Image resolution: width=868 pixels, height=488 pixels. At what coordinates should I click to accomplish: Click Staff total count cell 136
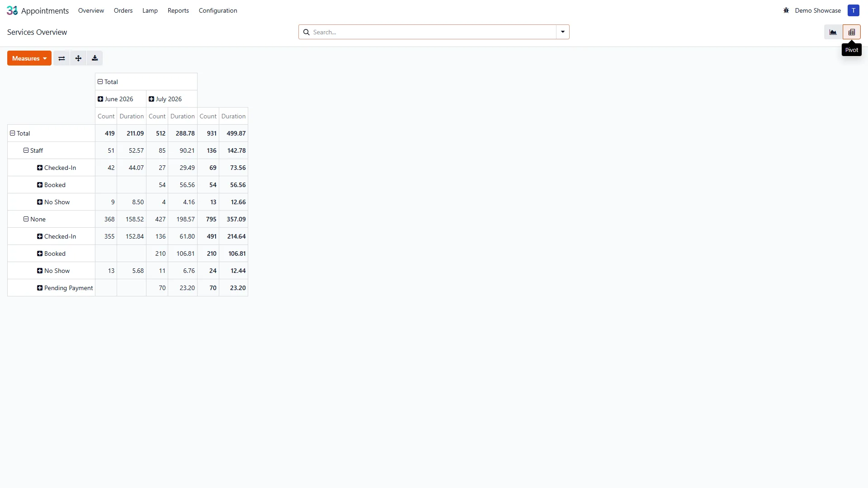(x=208, y=150)
